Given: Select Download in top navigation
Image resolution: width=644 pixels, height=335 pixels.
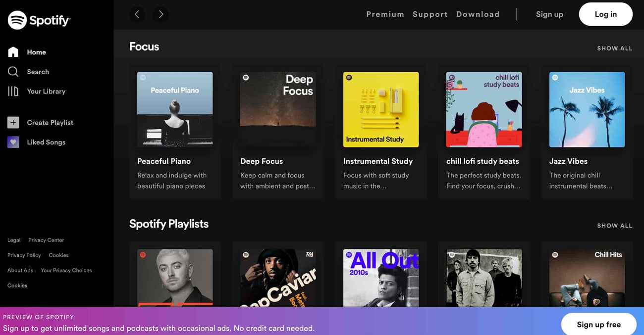Looking at the screenshot, I should pos(478,14).
